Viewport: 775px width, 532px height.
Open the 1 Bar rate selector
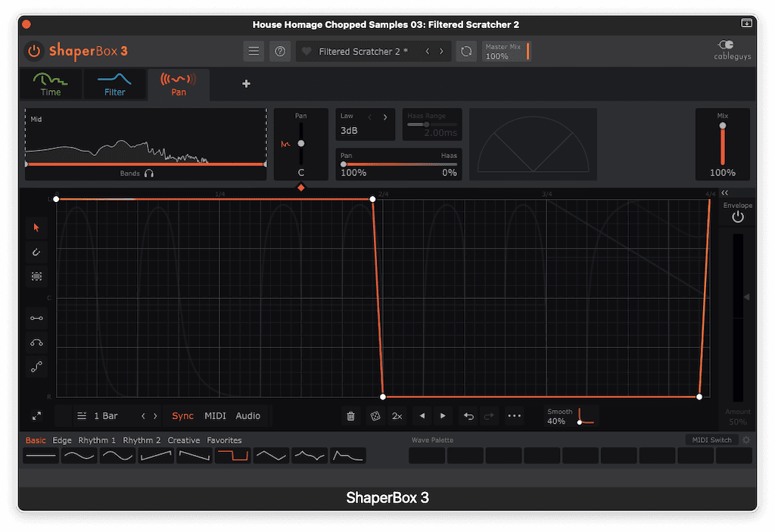click(x=105, y=415)
